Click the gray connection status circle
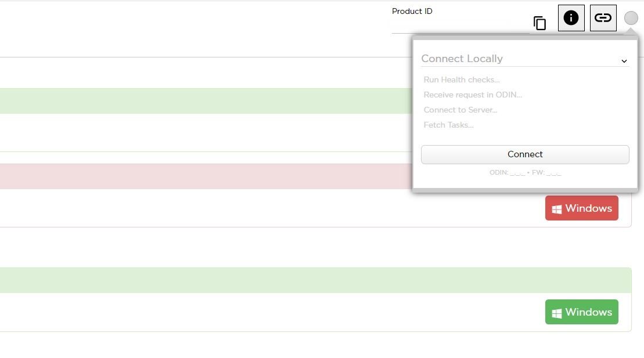The height and width of the screenshot is (358, 644). tap(631, 18)
